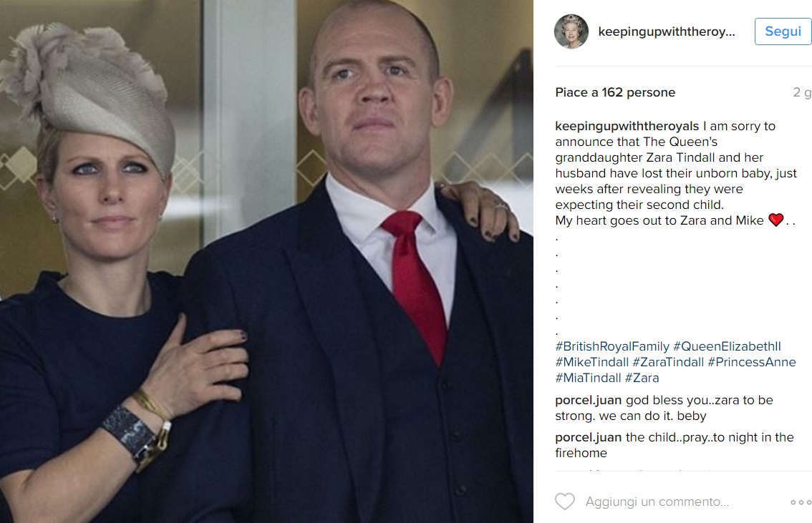The height and width of the screenshot is (523, 812).
Task: Click the keepingupwiththeroyals profile avatar
Action: point(571,31)
